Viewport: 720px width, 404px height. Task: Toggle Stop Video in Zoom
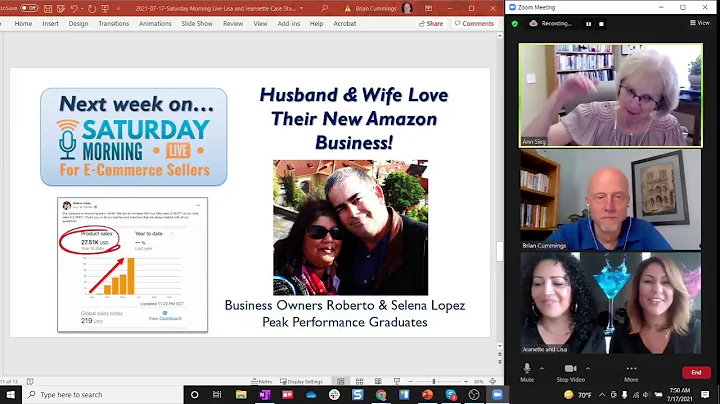tap(571, 372)
